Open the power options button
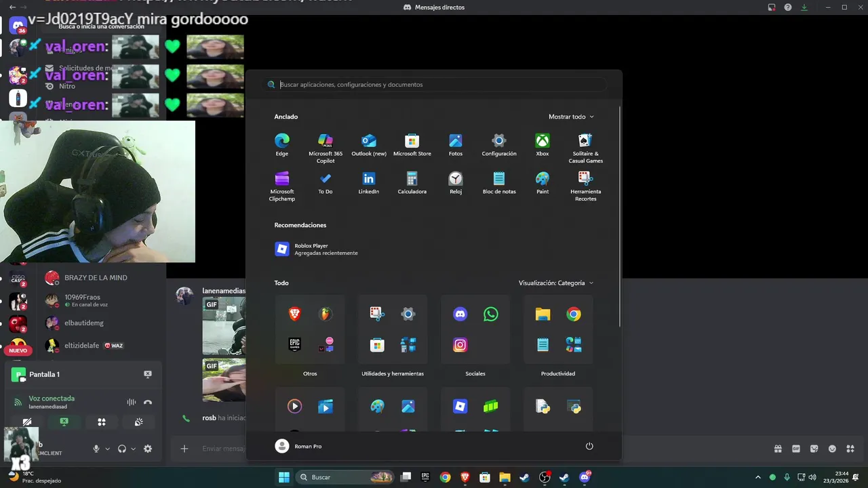The height and width of the screenshot is (488, 868). (589, 446)
